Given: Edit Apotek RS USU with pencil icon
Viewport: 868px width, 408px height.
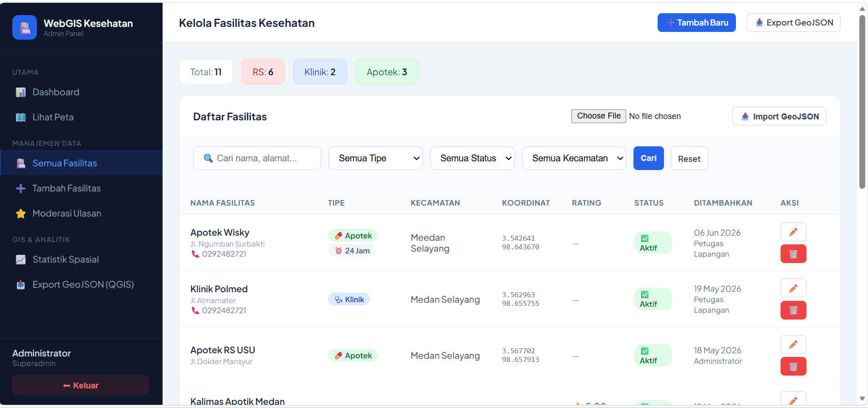Looking at the screenshot, I should tap(793, 344).
